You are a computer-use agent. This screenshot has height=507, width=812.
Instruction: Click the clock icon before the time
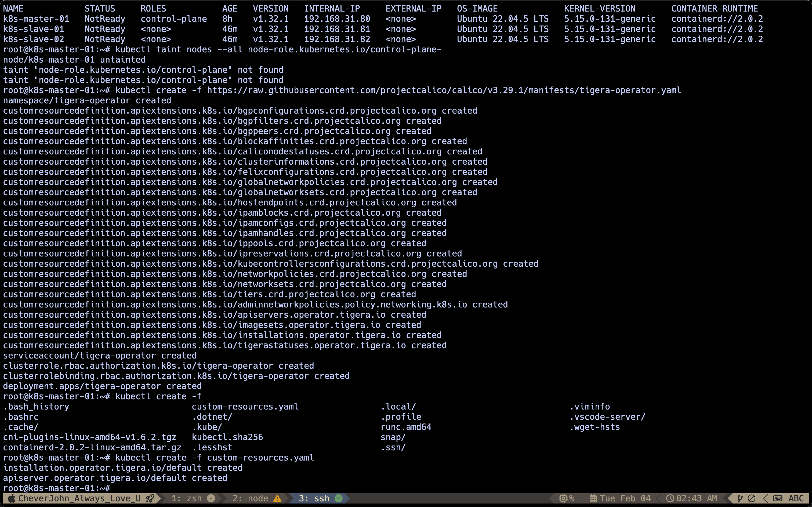tap(670, 498)
